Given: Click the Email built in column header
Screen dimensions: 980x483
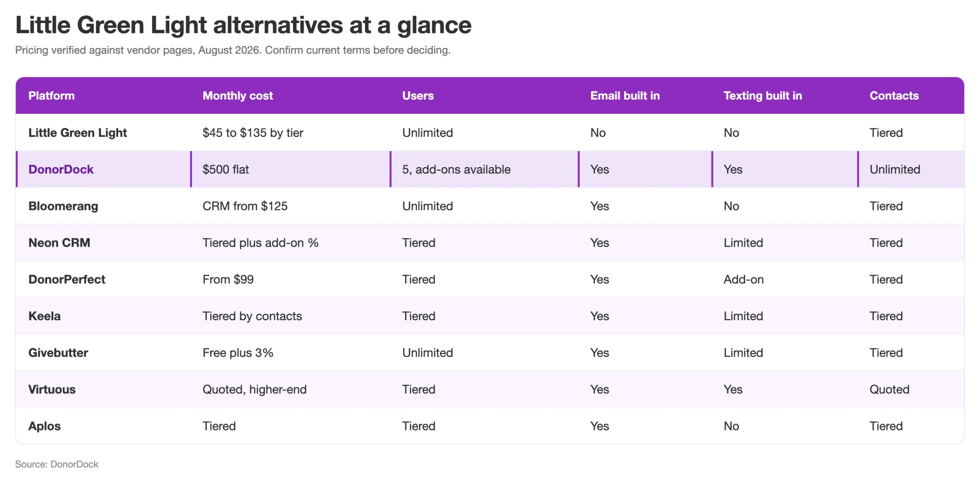Looking at the screenshot, I should [x=625, y=96].
